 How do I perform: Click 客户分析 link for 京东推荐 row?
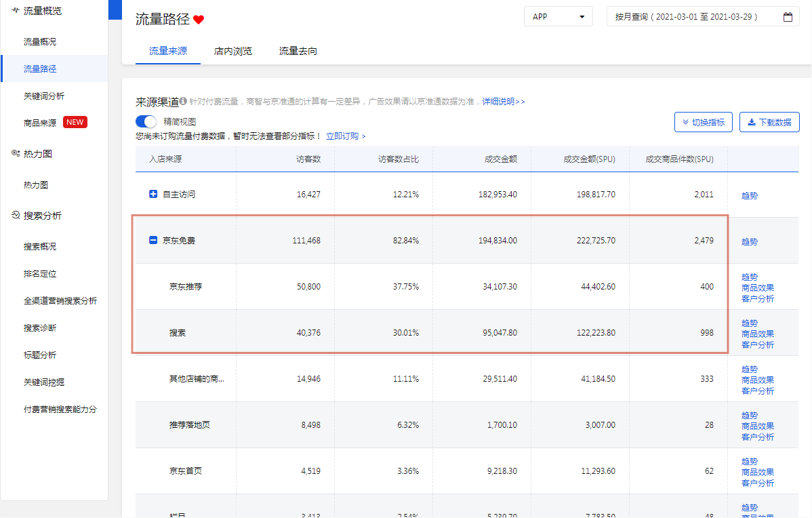[x=758, y=299]
